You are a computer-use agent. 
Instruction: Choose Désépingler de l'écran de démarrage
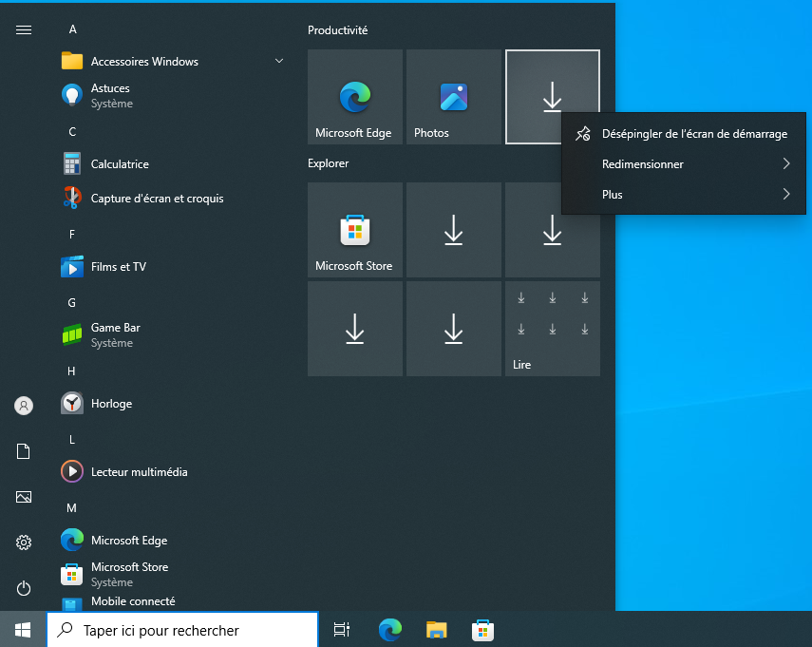coord(684,134)
